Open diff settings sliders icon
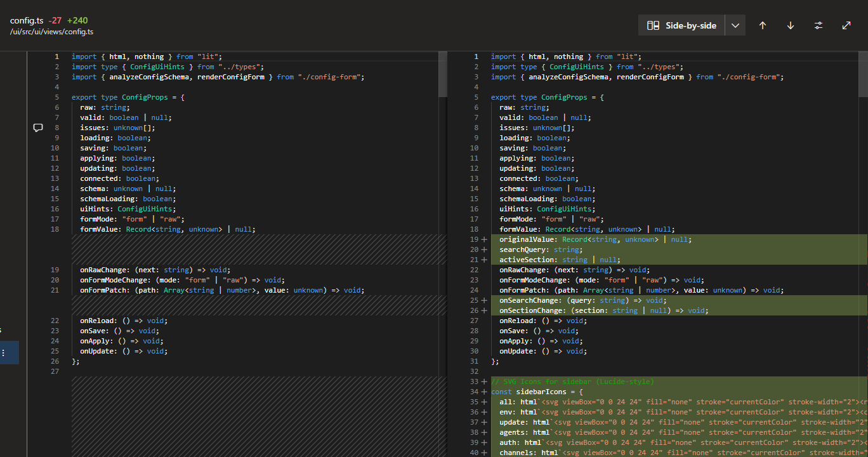868x457 pixels. pyautogui.click(x=819, y=25)
